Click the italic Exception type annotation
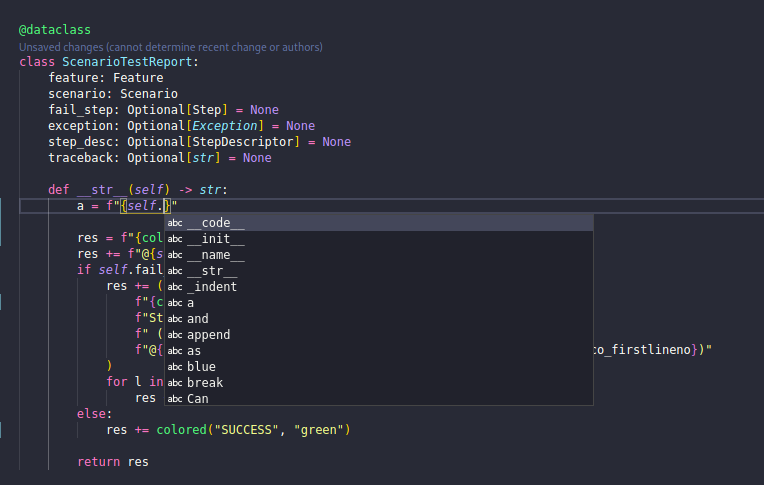 pyautogui.click(x=225, y=126)
